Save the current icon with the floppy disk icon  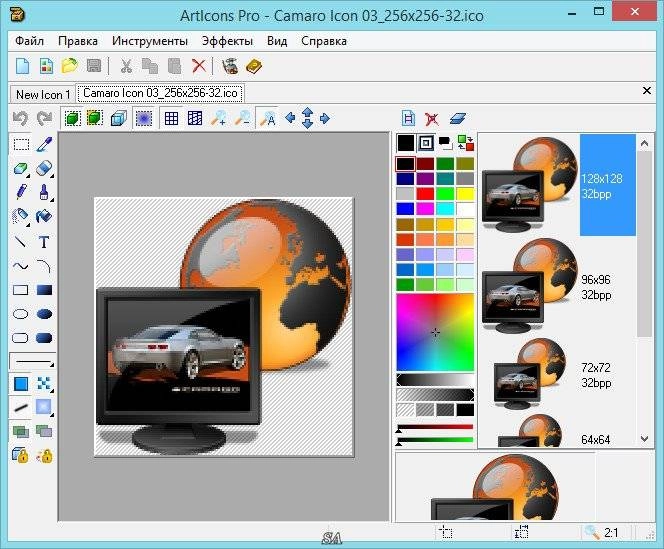[94, 66]
